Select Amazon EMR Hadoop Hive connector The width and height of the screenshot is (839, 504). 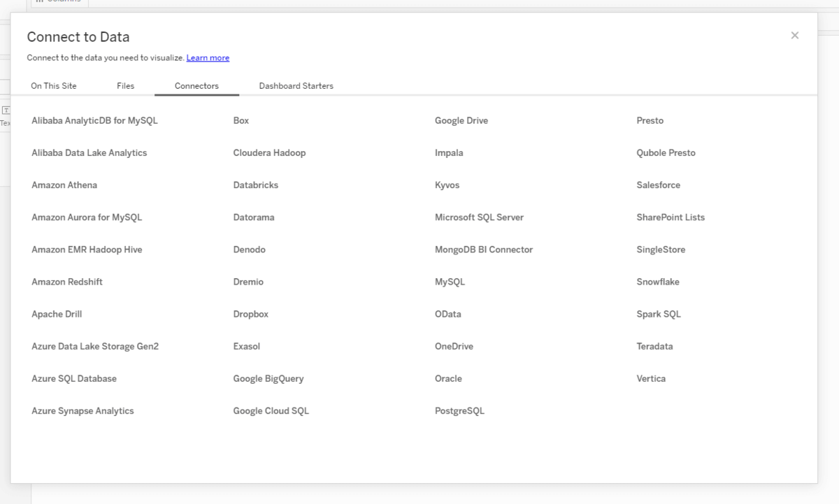pos(87,250)
